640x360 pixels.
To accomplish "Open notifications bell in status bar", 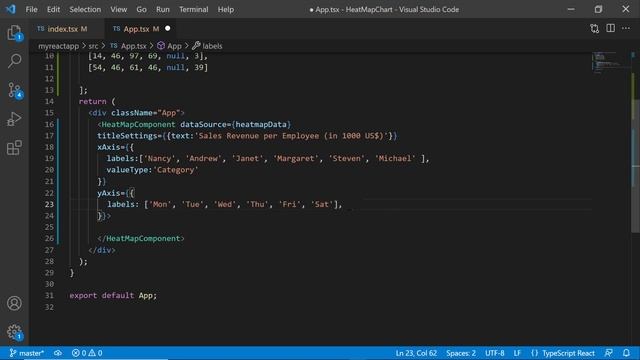I will pos(626,353).
